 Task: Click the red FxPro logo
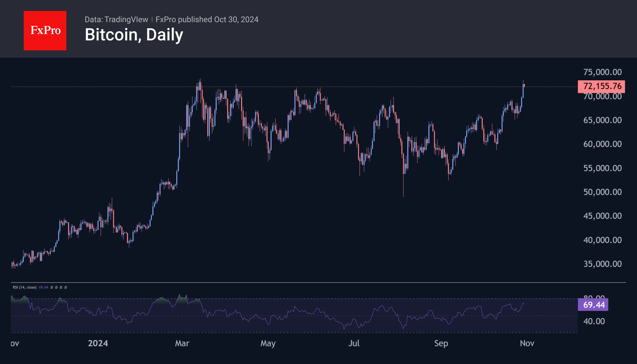pos(45,30)
